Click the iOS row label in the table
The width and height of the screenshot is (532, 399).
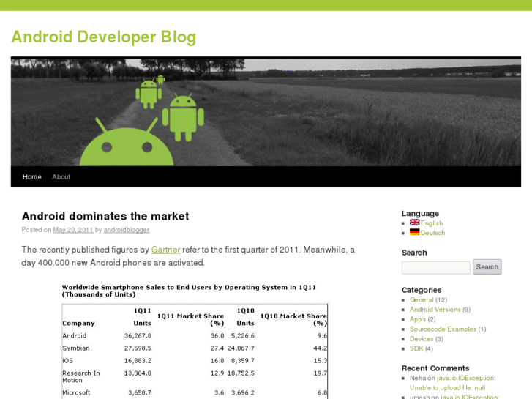tap(67, 361)
